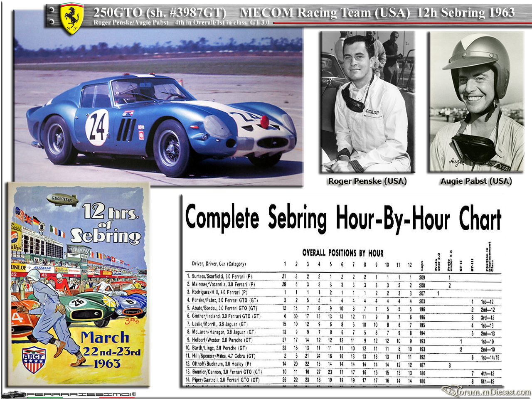532x399 pixels.
Task: Open the blue Ferrari 250 GTO photo
Action: pyautogui.click(x=158, y=106)
